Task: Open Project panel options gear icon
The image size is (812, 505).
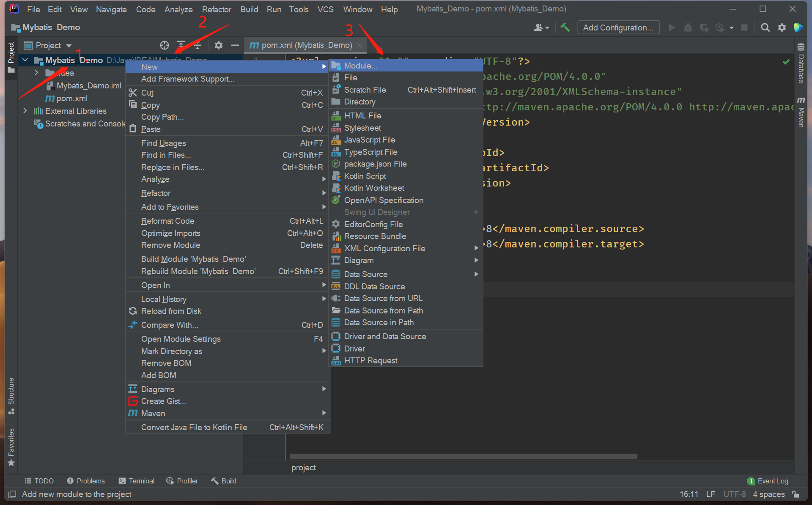Action: [x=218, y=45]
